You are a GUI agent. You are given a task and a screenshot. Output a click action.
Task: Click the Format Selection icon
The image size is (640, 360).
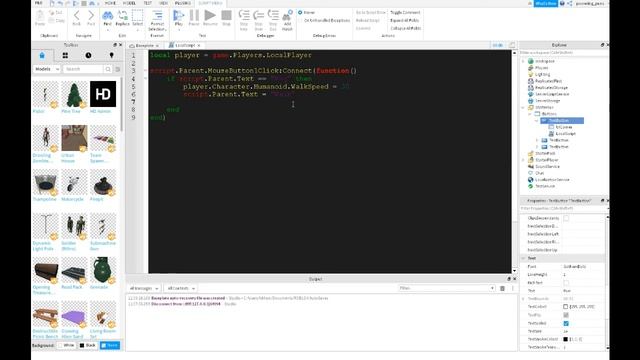[x=157, y=16]
